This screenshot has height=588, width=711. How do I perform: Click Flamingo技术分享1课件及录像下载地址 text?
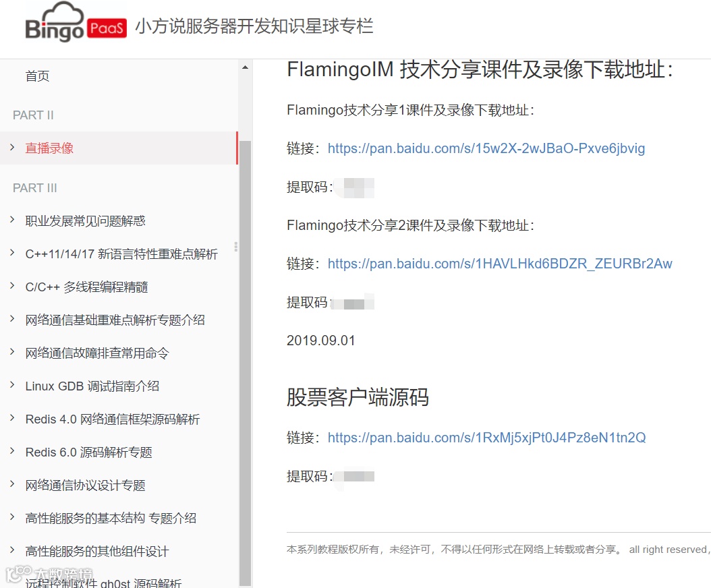(x=411, y=110)
